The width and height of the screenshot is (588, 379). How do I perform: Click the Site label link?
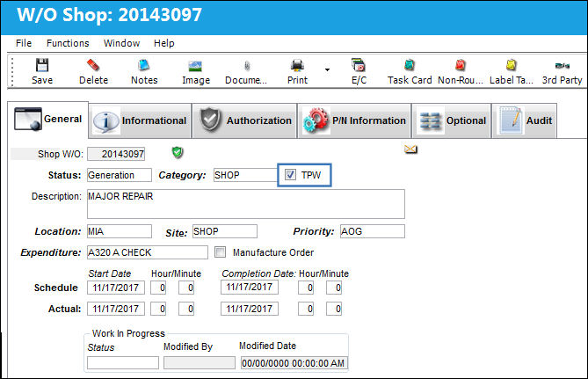click(x=177, y=233)
